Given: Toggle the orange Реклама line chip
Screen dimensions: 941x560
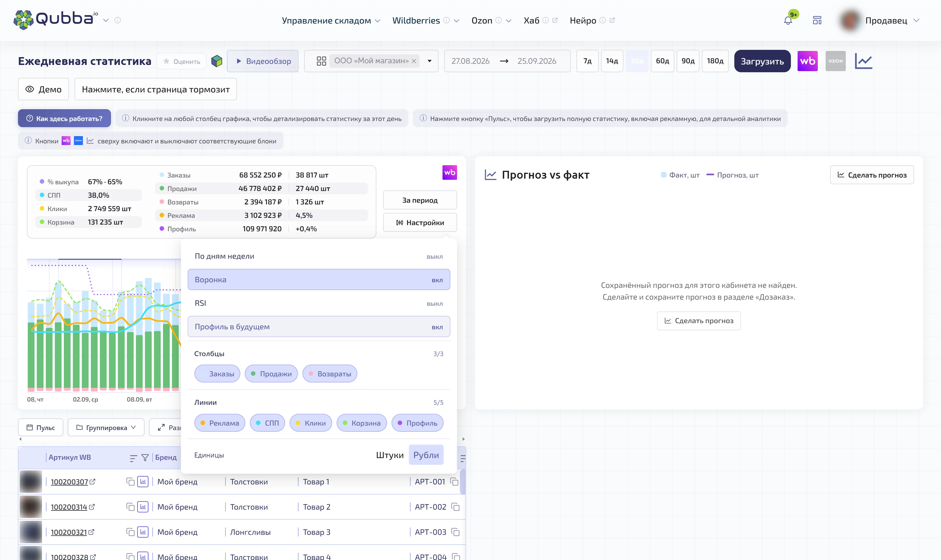Looking at the screenshot, I should click(220, 423).
